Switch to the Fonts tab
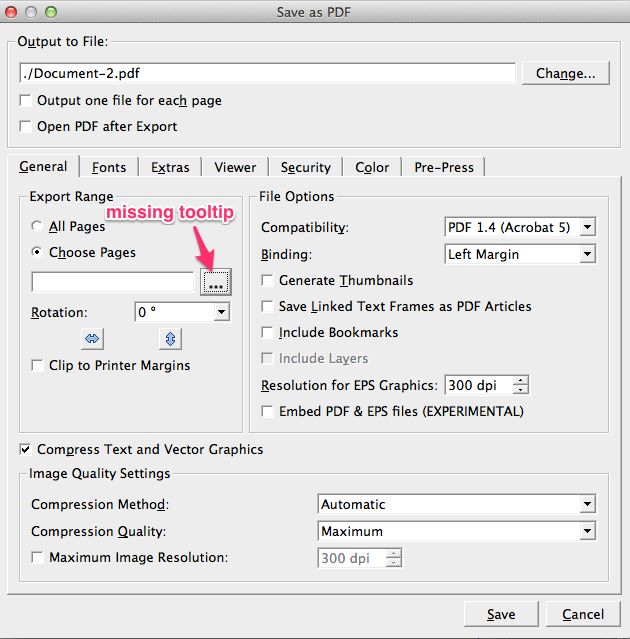 coord(109,168)
